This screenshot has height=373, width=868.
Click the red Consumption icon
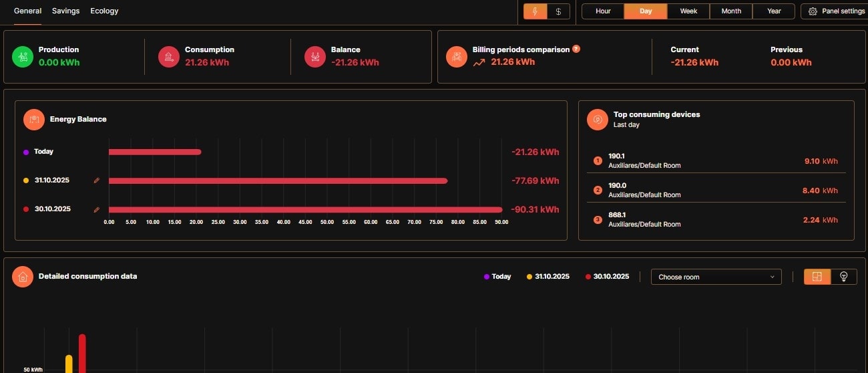(x=169, y=57)
